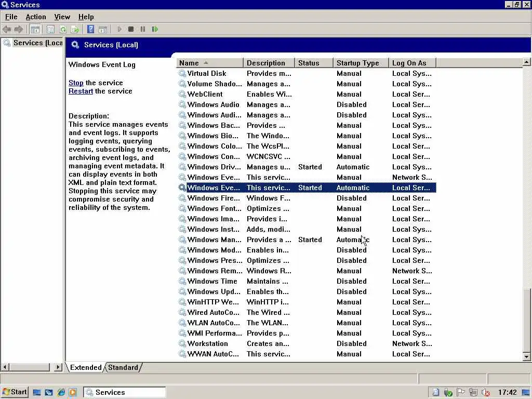Viewport: 532px width, 399px height.
Task: Click the Forward arrow in toolbar
Action: [x=19, y=30]
